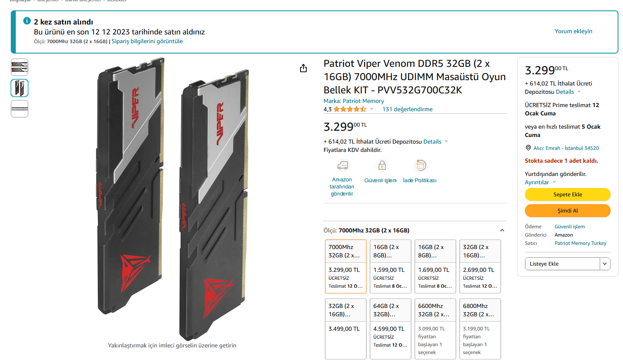623x364 pixels.
Task: Click the secure transaction lock icon
Action: tap(382, 165)
